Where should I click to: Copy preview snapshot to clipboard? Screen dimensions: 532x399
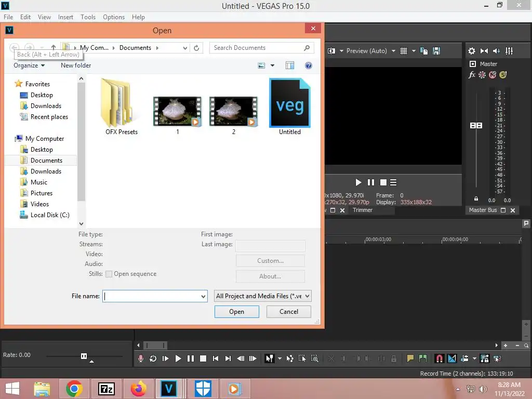[x=424, y=51]
